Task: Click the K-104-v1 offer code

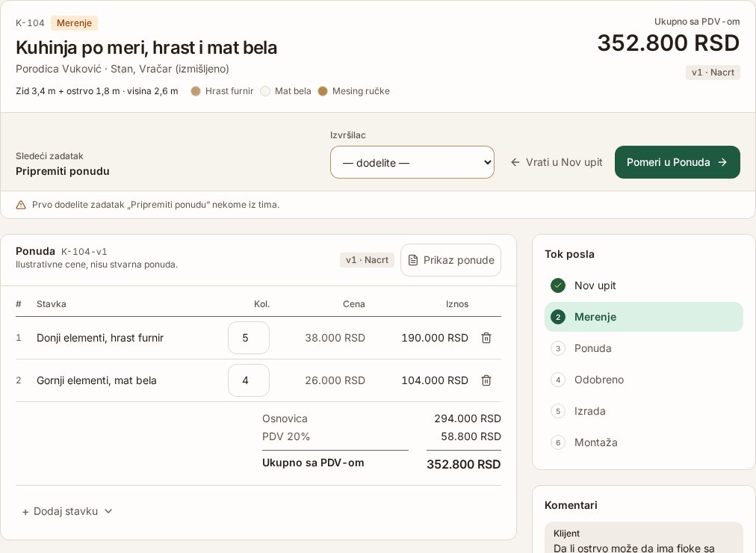Action: (x=84, y=252)
